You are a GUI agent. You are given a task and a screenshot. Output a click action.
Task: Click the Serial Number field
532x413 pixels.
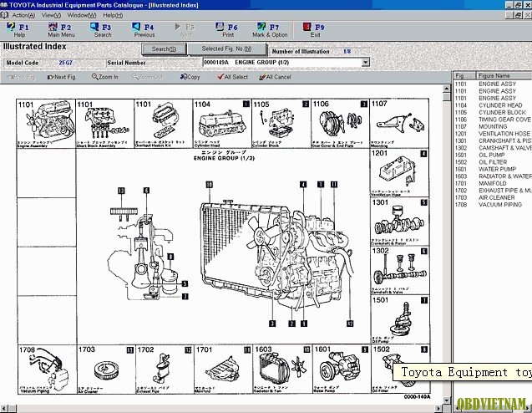coord(153,63)
